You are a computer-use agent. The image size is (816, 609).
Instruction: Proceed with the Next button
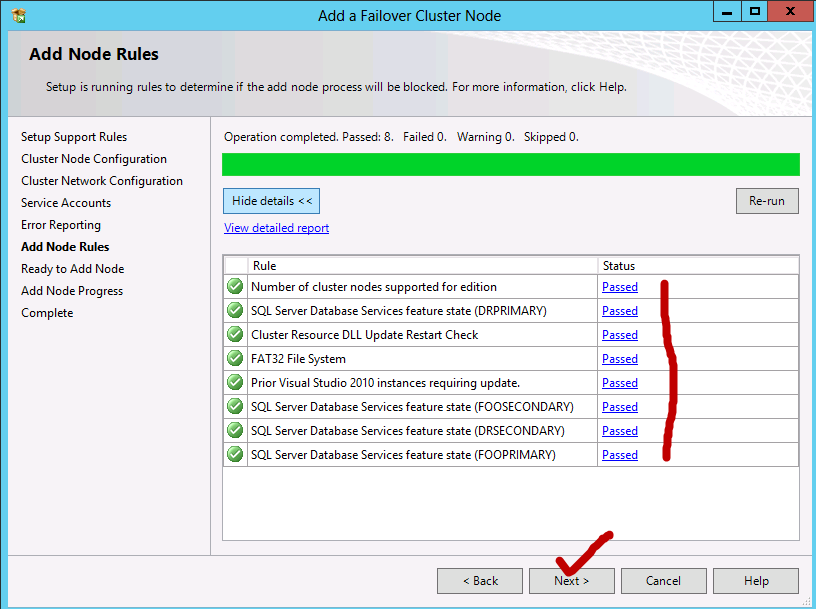(x=571, y=580)
